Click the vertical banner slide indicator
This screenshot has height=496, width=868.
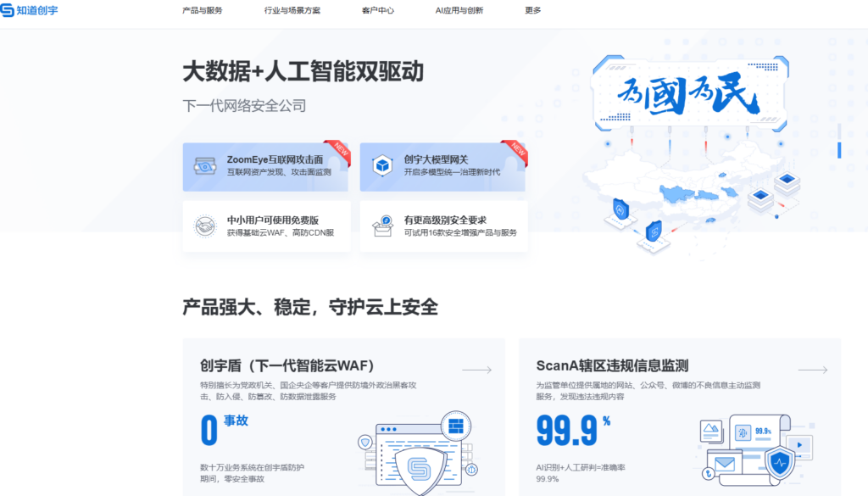839,141
